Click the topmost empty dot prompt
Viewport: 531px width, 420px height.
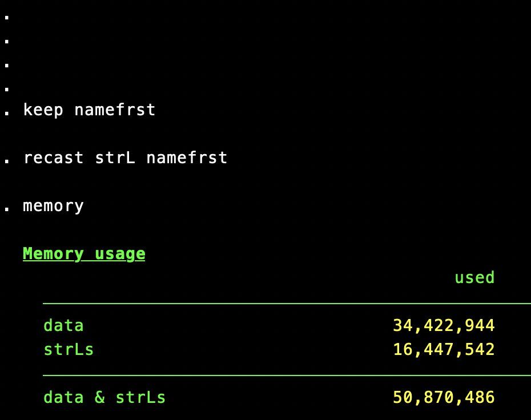point(7,17)
